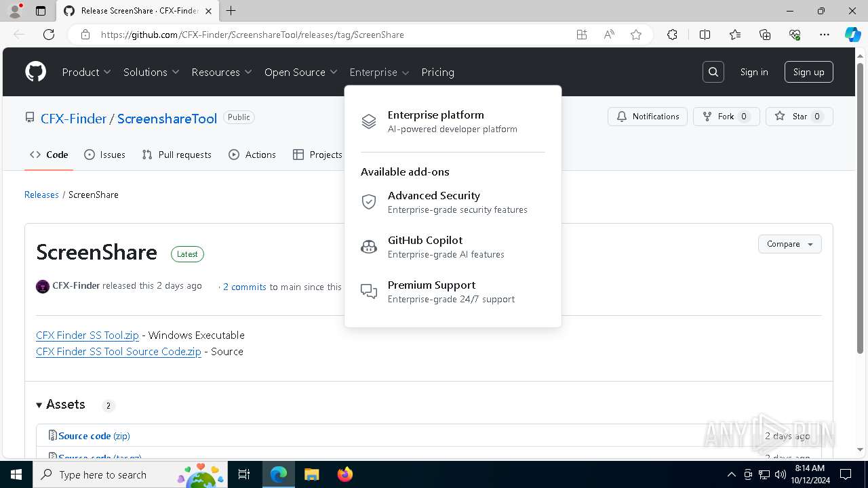Open Windows Task View
868x488 pixels.
(244, 474)
